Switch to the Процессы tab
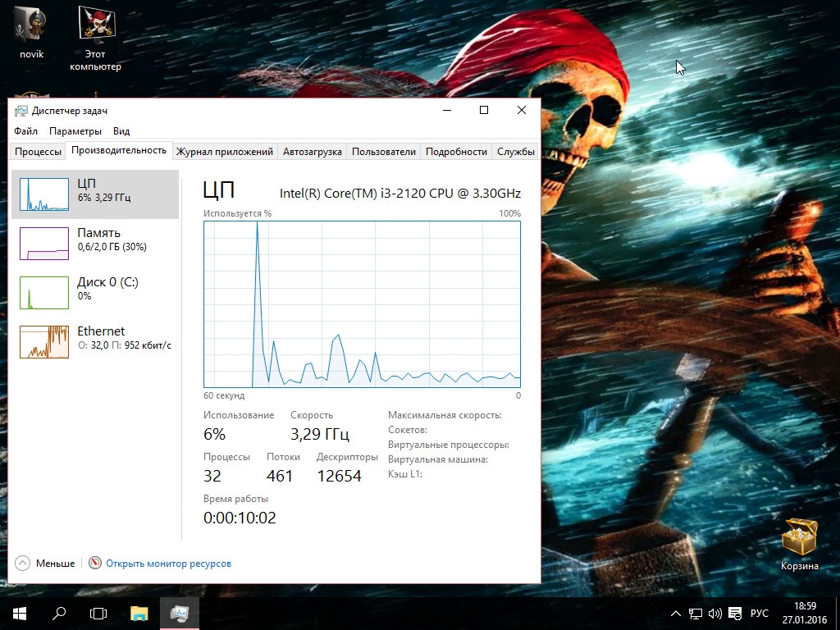 (x=38, y=152)
